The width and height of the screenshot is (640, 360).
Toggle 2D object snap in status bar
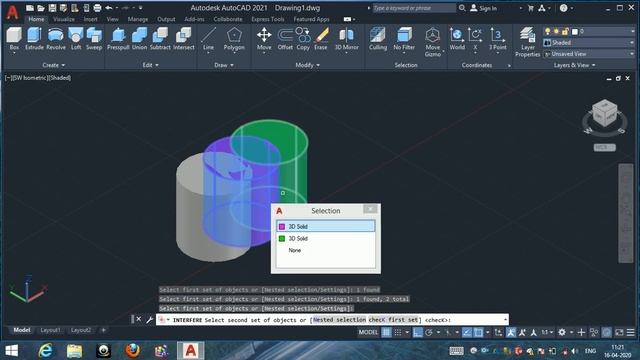(x=478, y=332)
